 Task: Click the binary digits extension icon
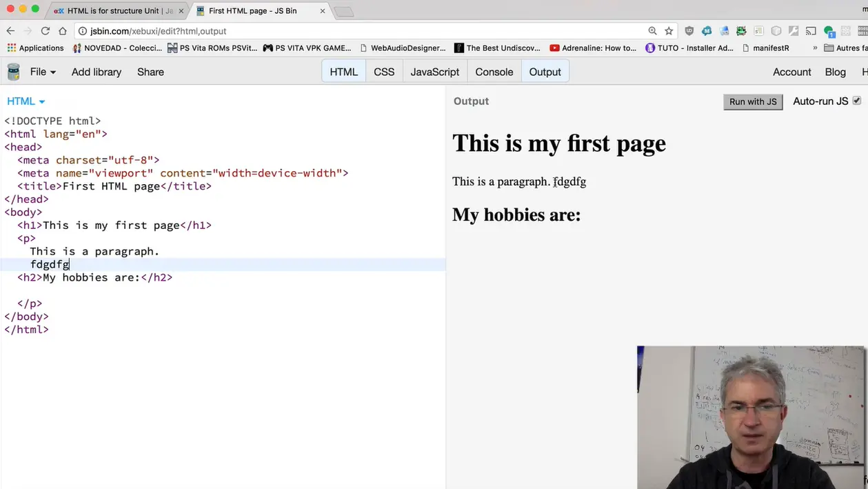tap(862, 31)
